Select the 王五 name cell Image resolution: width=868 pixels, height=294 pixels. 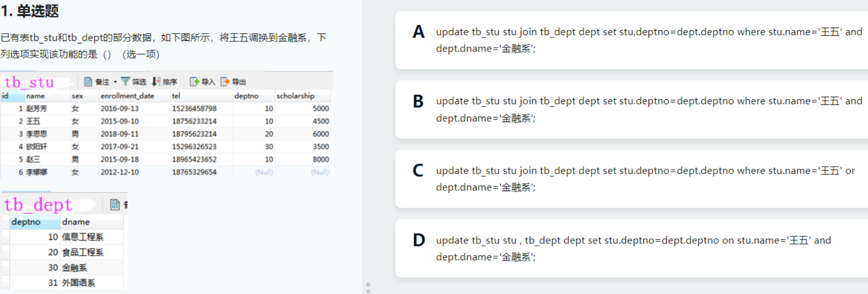33,121
